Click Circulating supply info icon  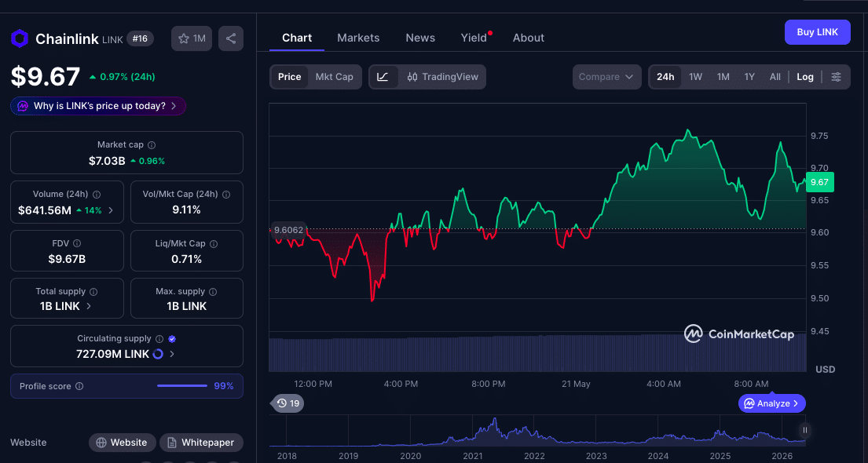tap(159, 338)
